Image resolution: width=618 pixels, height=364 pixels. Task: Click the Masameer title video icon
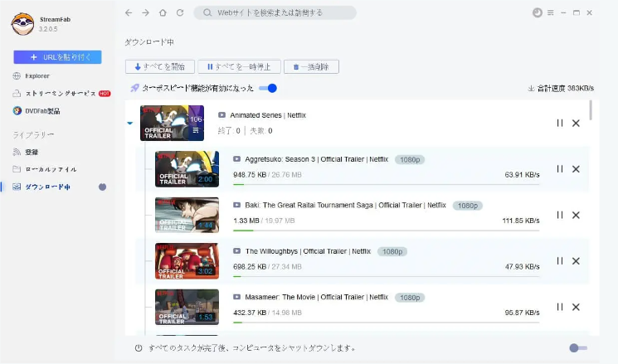click(x=237, y=297)
